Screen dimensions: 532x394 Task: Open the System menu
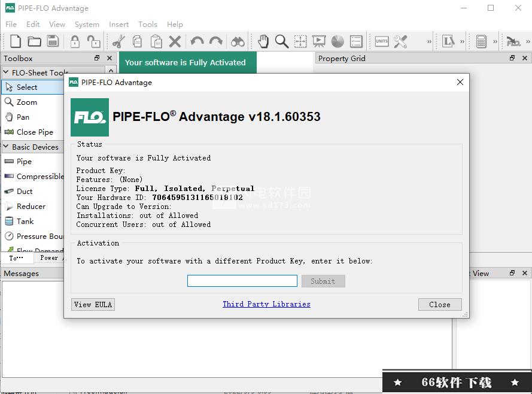87,25
